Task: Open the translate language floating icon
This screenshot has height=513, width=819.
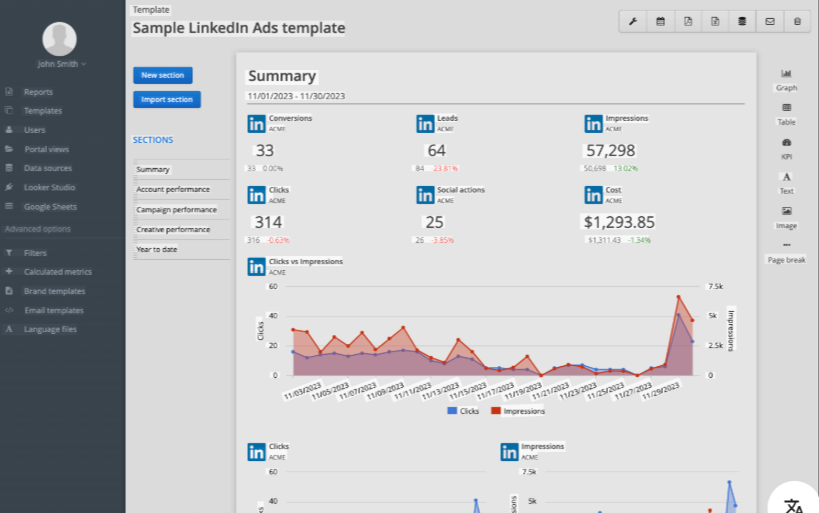Action: 793,505
